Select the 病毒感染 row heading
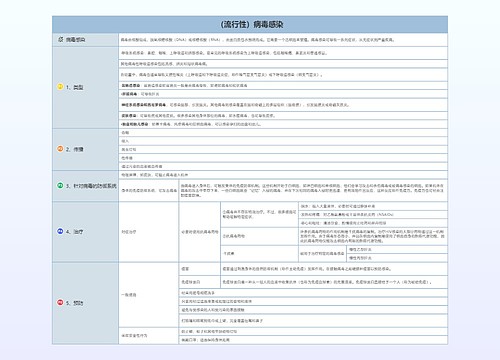 click(x=85, y=40)
